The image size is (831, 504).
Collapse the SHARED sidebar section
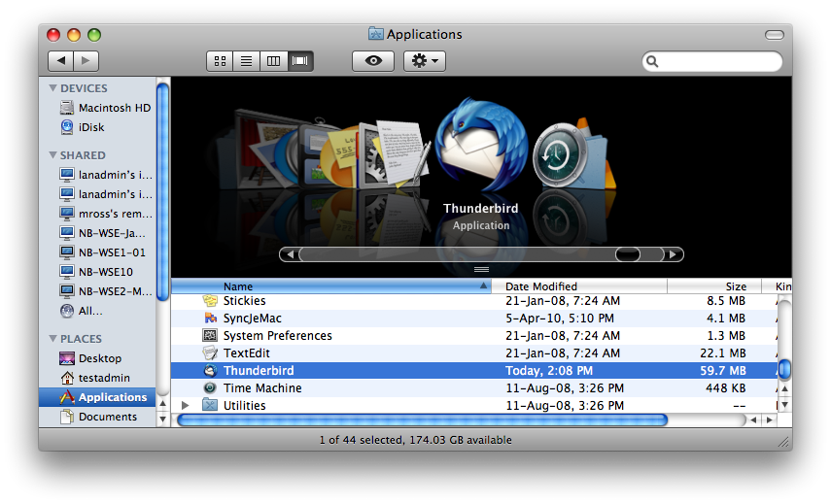coord(52,155)
